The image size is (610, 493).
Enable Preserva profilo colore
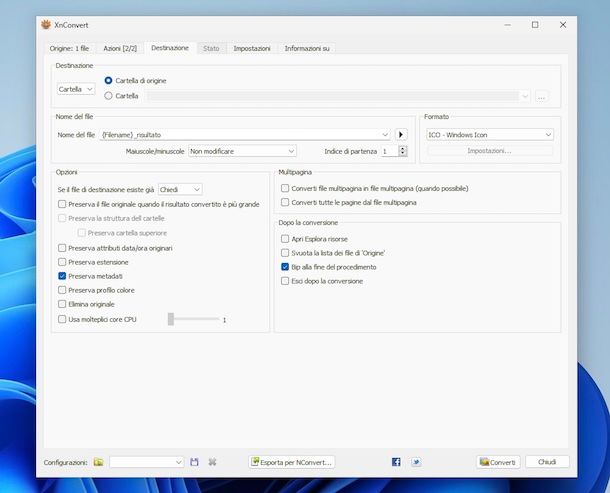(62, 290)
